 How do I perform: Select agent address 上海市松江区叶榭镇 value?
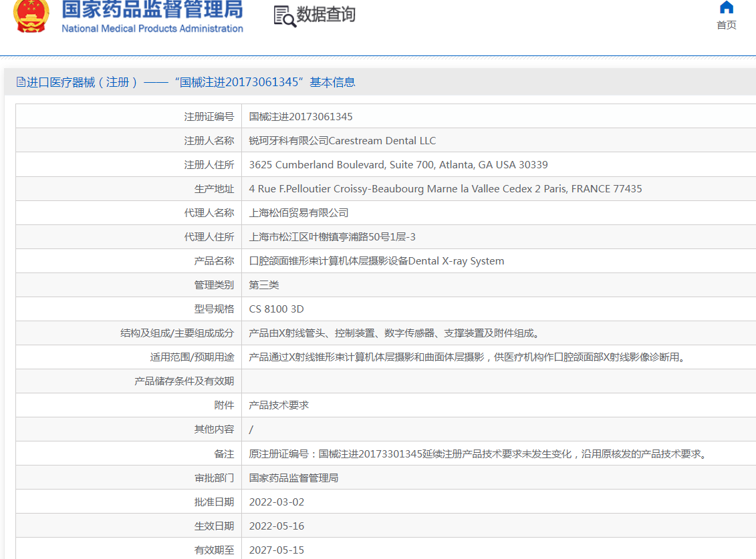click(x=332, y=237)
